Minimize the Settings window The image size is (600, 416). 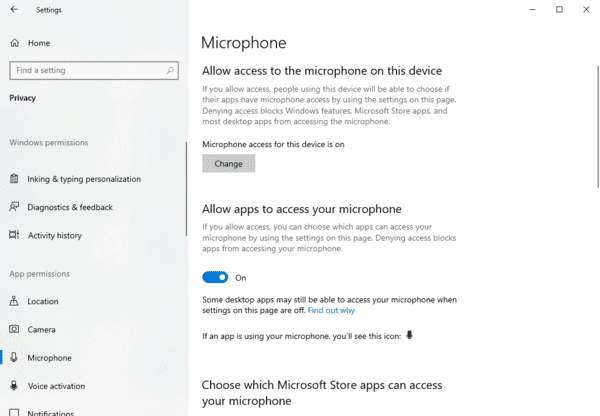point(532,9)
